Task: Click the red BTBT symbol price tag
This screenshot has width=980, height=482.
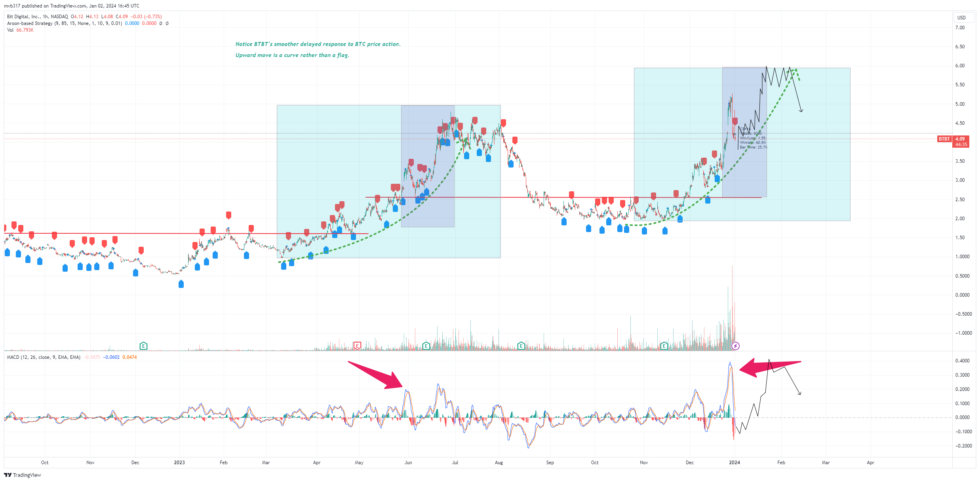Action: (944, 139)
